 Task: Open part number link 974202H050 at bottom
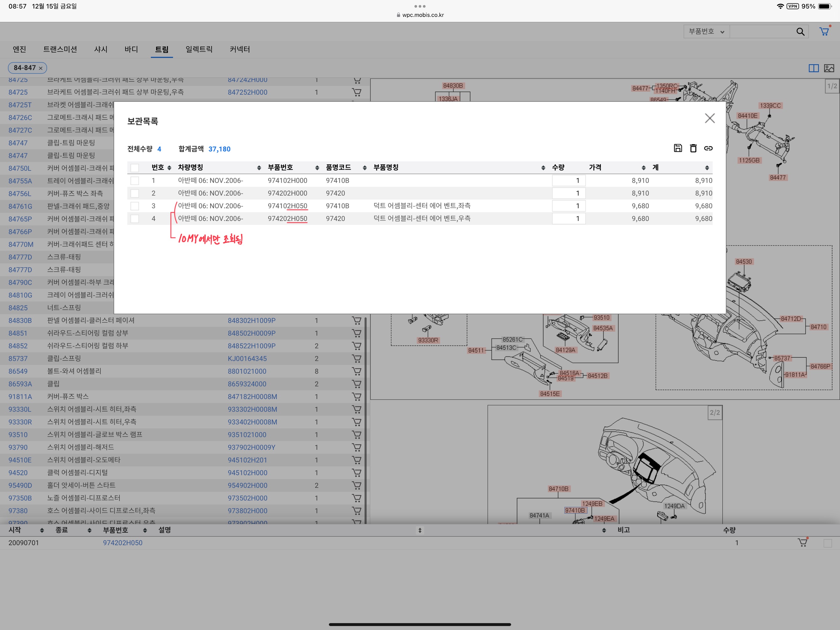click(x=123, y=543)
